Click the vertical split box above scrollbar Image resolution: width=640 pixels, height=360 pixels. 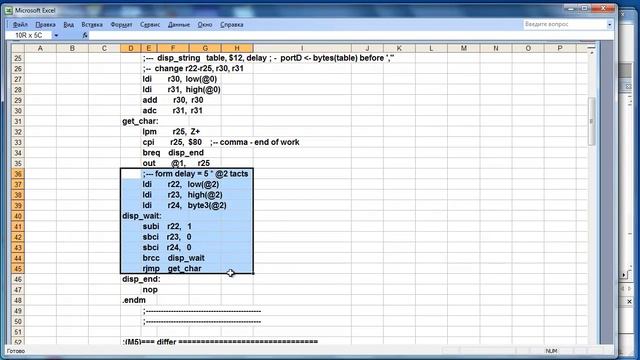[x=591, y=48]
